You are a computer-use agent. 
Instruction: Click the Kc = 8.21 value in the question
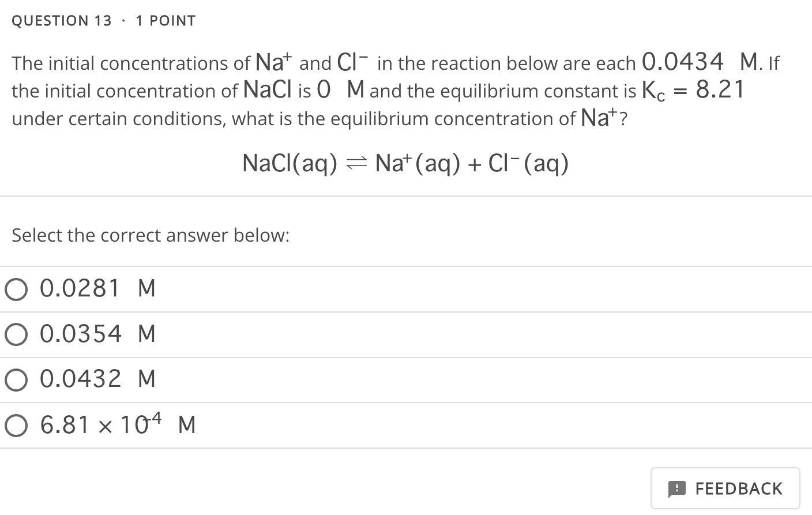(693, 90)
